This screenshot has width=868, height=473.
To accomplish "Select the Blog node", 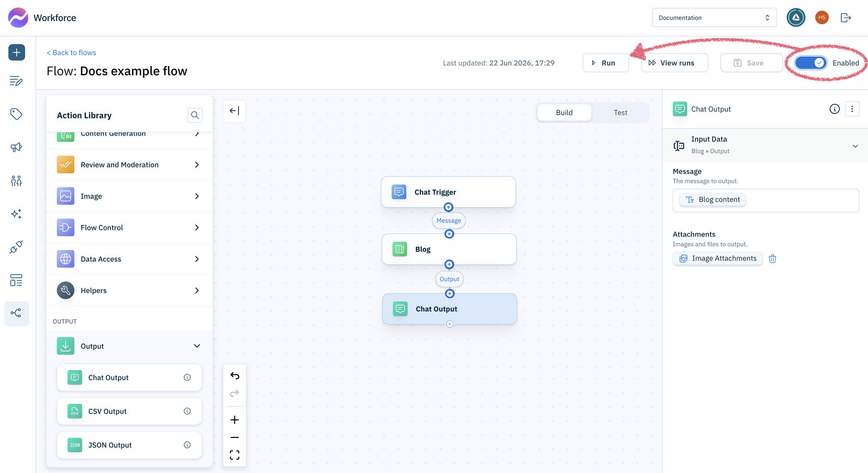I will (x=449, y=249).
